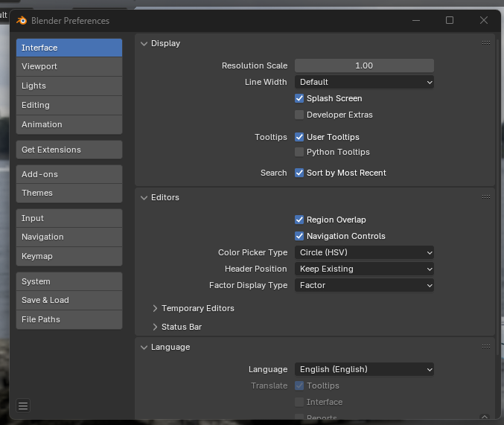Toggle Region Overlap off

click(x=299, y=220)
